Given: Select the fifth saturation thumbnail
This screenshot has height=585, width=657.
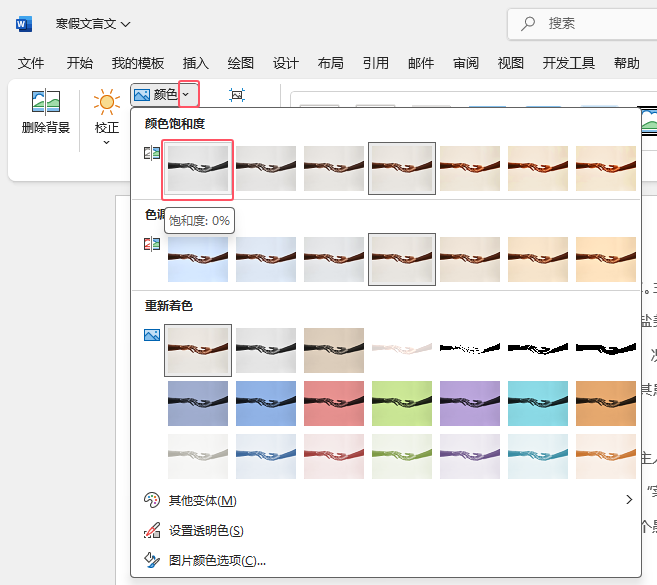Looking at the screenshot, I should [470, 168].
